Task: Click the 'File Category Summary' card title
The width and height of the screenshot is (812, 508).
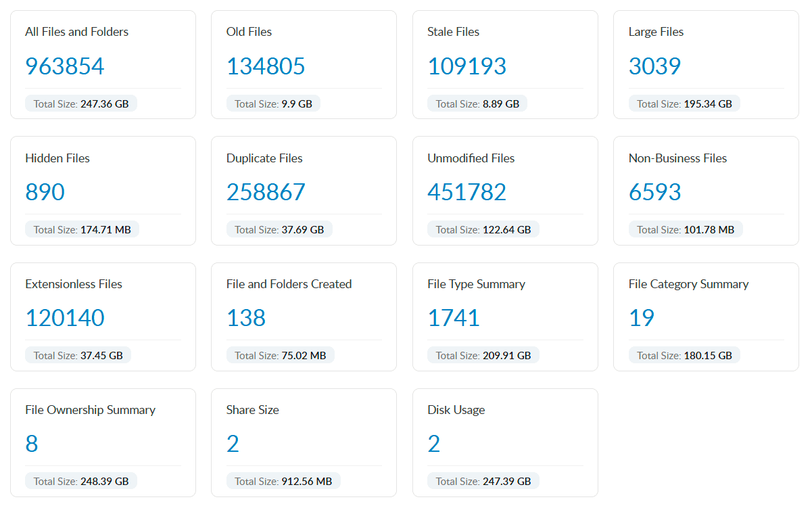Action: click(x=688, y=284)
